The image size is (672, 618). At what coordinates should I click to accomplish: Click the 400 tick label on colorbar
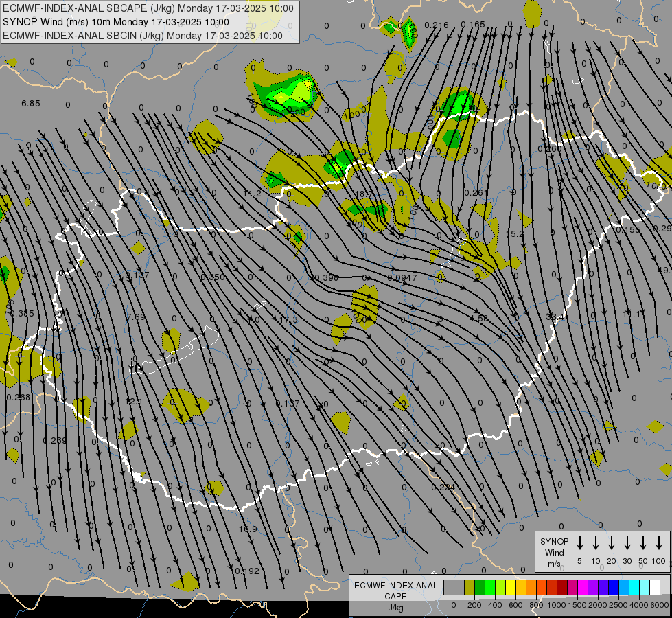[495, 605]
